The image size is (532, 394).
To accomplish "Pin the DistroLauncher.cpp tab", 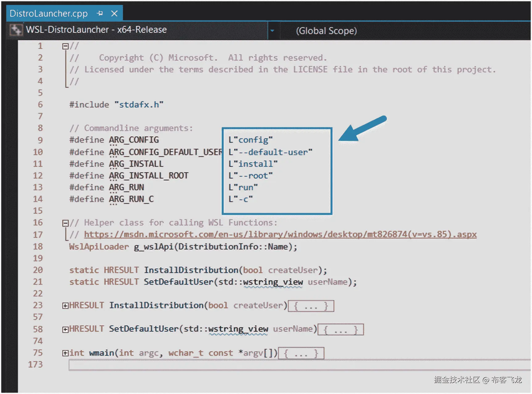I will pyautogui.click(x=100, y=14).
